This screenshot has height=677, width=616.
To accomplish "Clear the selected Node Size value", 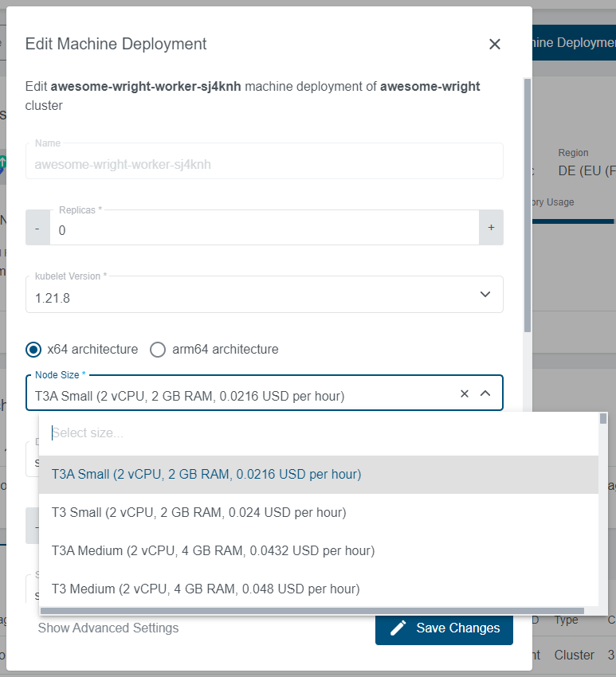I will coord(465,393).
